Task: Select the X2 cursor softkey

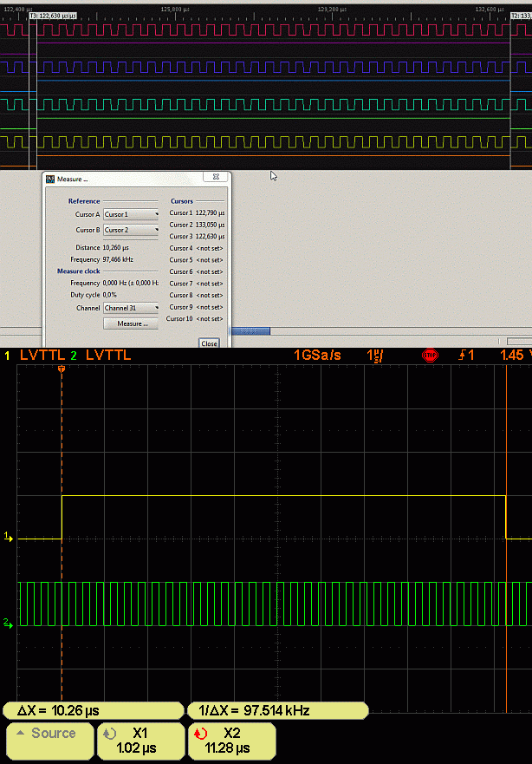Action: (x=231, y=740)
